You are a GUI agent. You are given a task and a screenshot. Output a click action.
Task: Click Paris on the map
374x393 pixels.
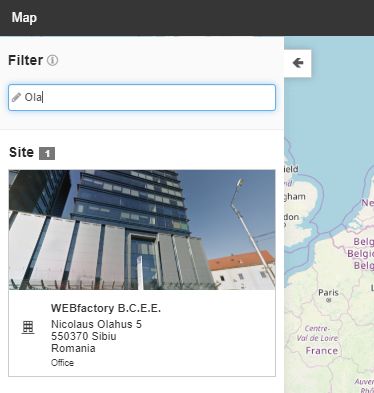pos(328,293)
